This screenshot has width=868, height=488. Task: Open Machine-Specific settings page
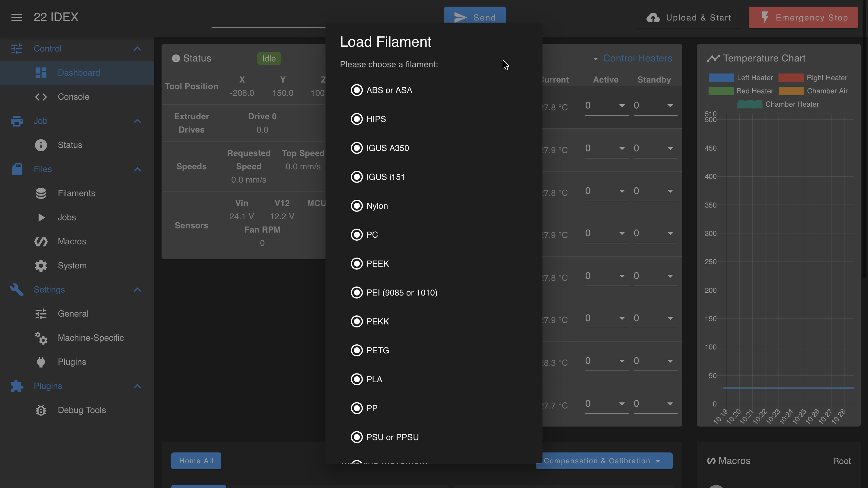tap(77, 338)
